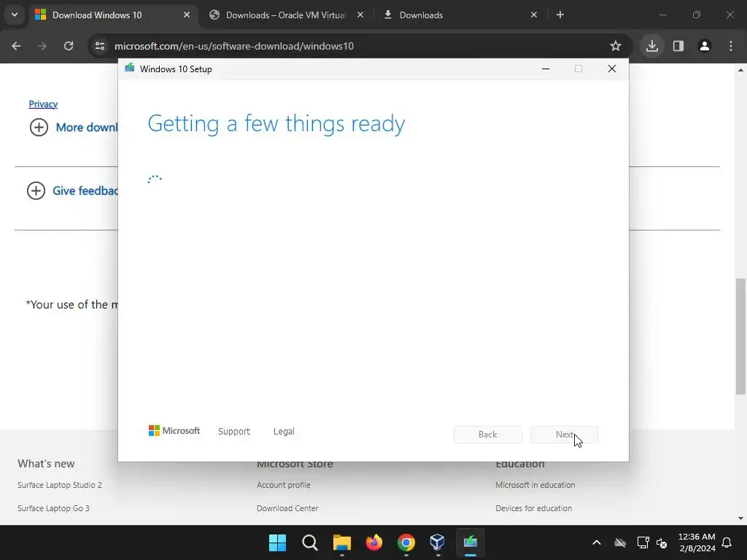The width and height of the screenshot is (747, 560).
Task: Click the Back button in Setup
Action: click(488, 435)
